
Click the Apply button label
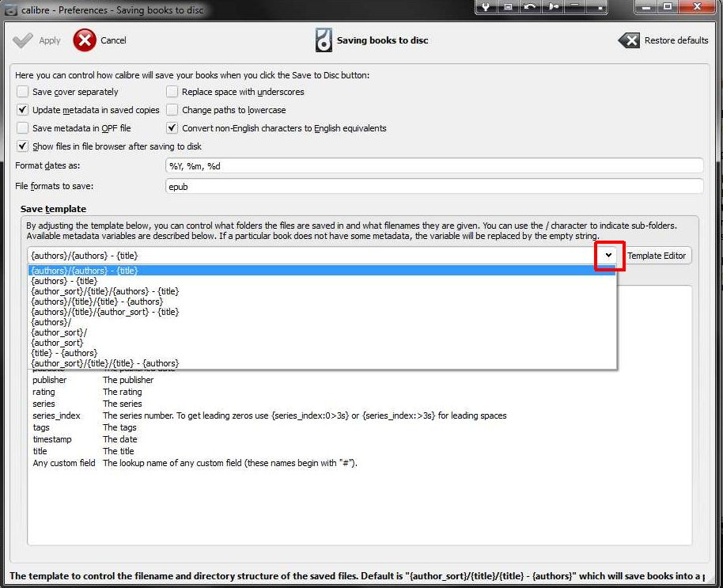point(50,40)
